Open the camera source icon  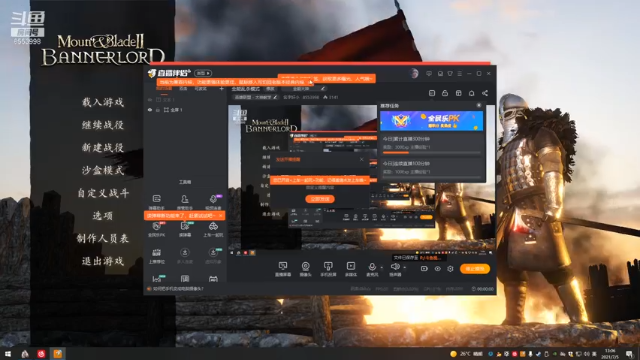pyautogui.click(x=305, y=266)
